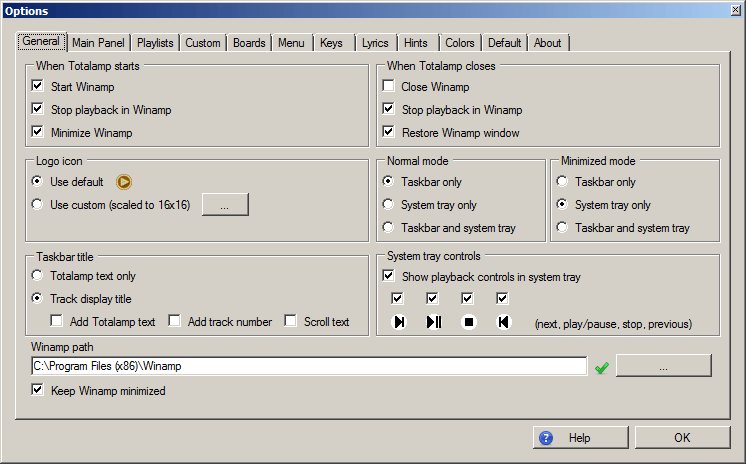Screen dimensions: 746x464
Task: Click the blue question mark help icon
Action: point(546,438)
